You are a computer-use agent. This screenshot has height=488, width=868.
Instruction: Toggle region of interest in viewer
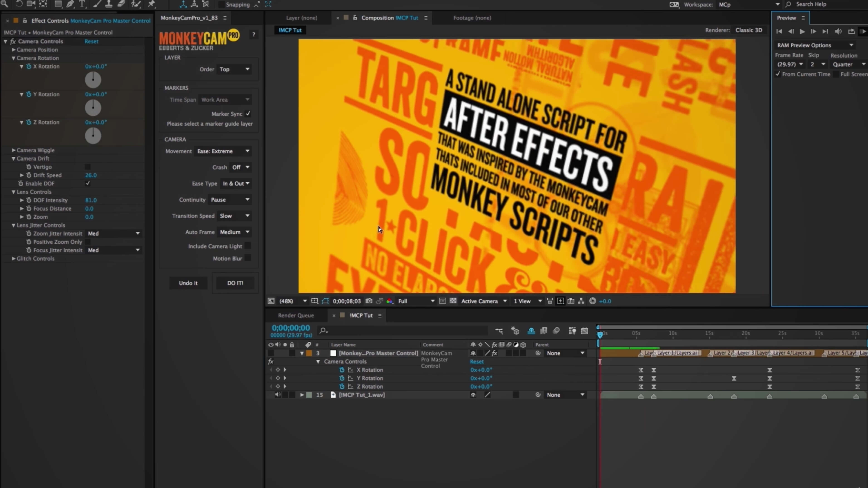pyautogui.click(x=442, y=301)
